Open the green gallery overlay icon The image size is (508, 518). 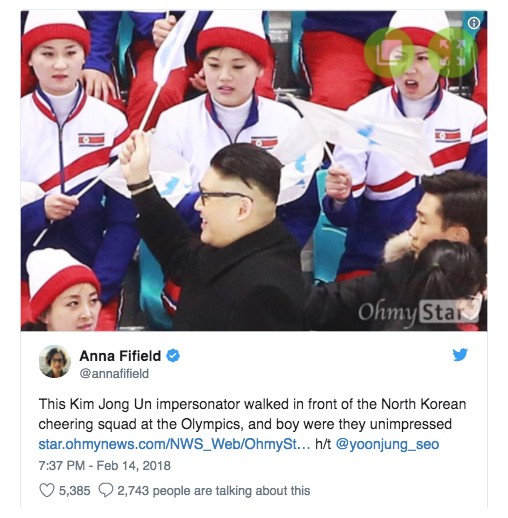click(389, 53)
